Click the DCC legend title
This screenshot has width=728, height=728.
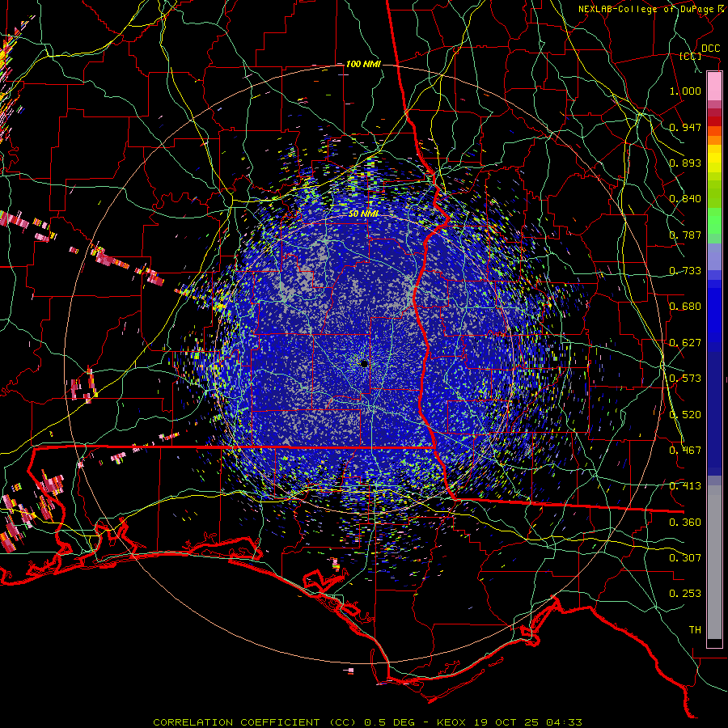click(x=710, y=49)
